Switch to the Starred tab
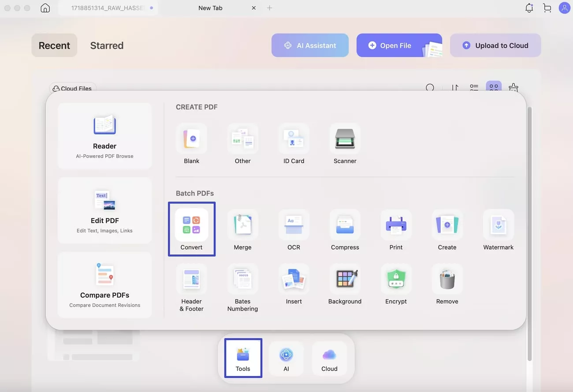The image size is (573, 392). pyautogui.click(x=107, y=45)
